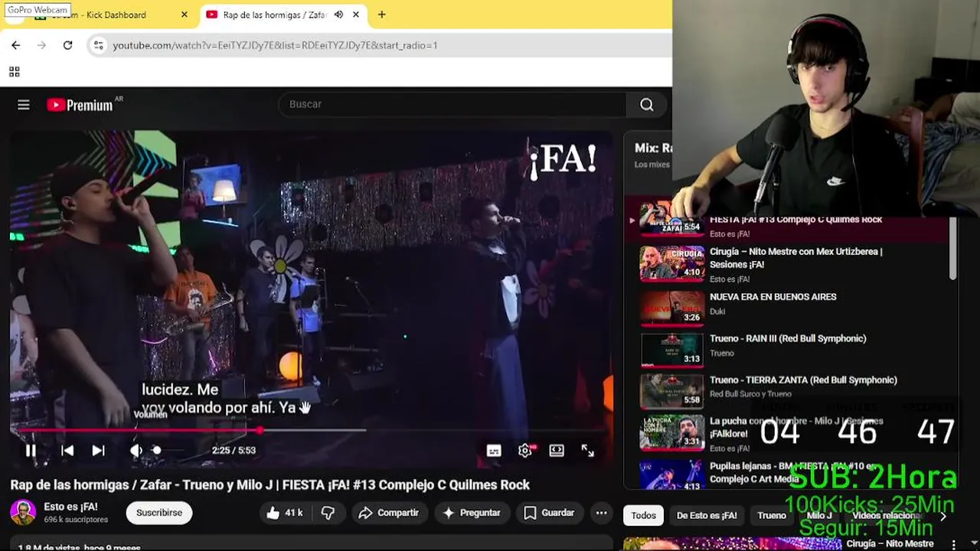Image resolution: width=980 pixels, height=551 pixels.
Task: Click the playlist panel scrollbar
Action: [x=952, y=249]
